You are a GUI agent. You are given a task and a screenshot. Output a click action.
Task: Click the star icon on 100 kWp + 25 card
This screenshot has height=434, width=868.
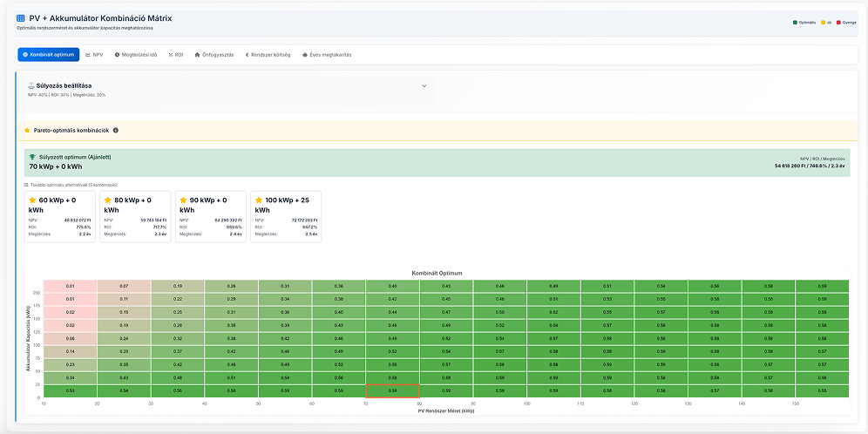pyautogui.click(x=258, y=200)
